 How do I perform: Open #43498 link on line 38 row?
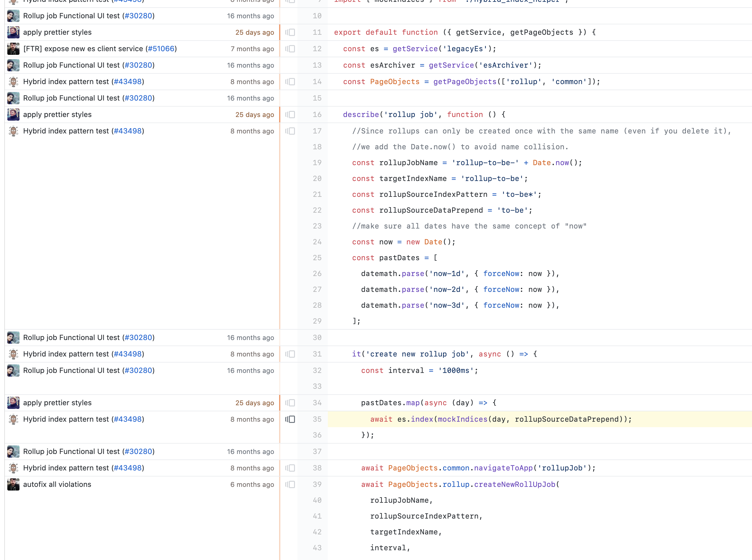tap(128, 468)
